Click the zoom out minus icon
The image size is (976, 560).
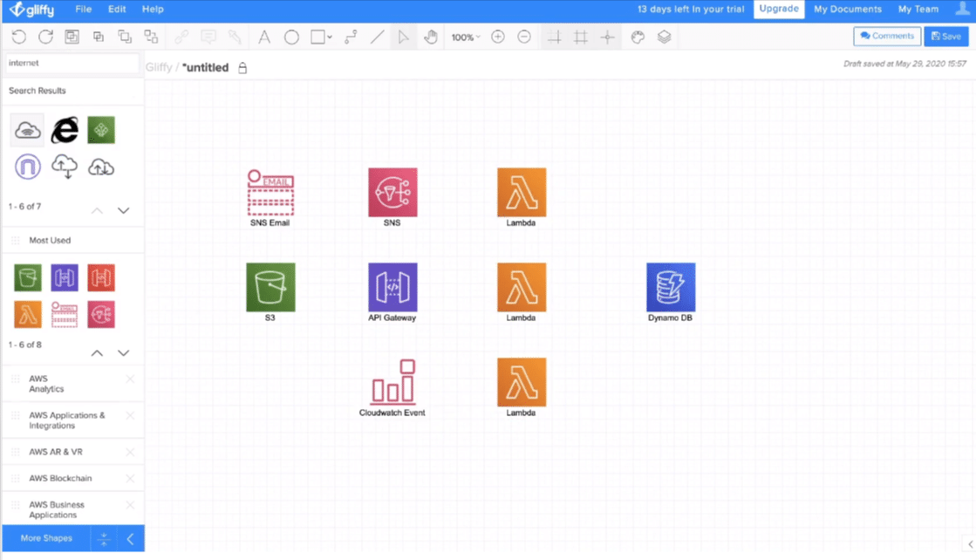tap(524, 37)
